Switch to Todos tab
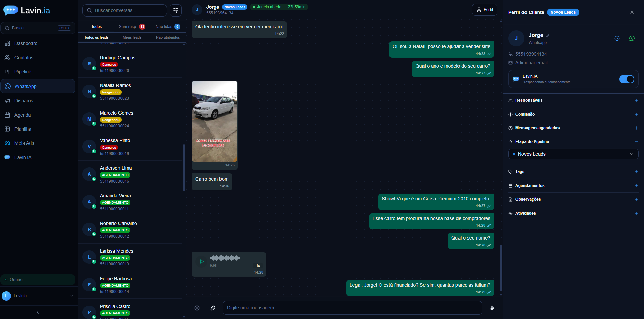This screenshot has height=319, width=644. 96,27
